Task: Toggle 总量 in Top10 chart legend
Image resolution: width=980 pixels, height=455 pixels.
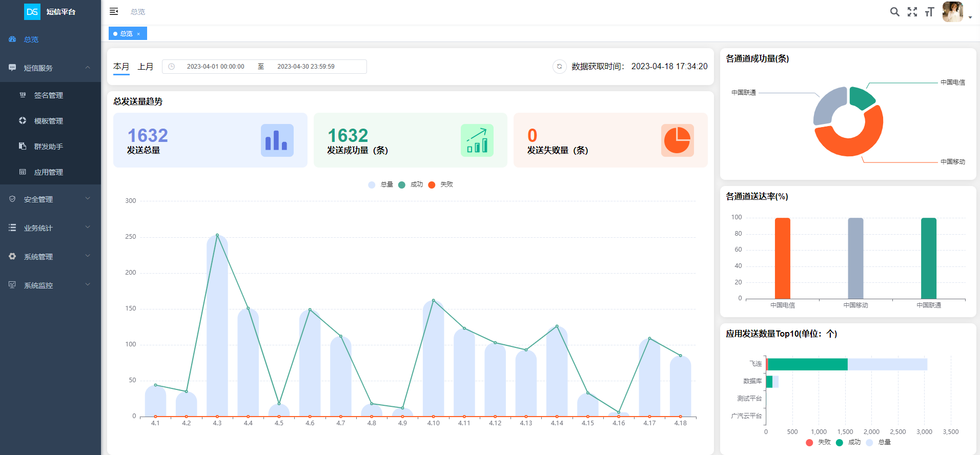Action: pyautogui.click(x=879, y=442)
